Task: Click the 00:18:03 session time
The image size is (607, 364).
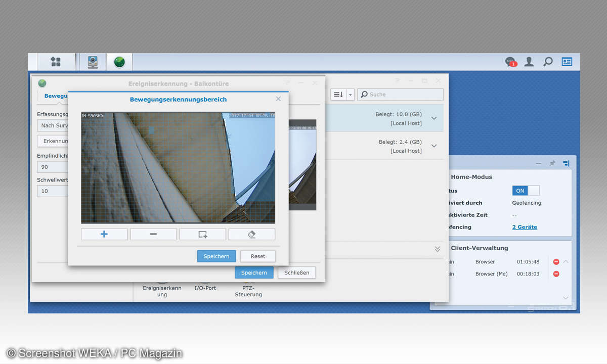Action: coord(528,274)
